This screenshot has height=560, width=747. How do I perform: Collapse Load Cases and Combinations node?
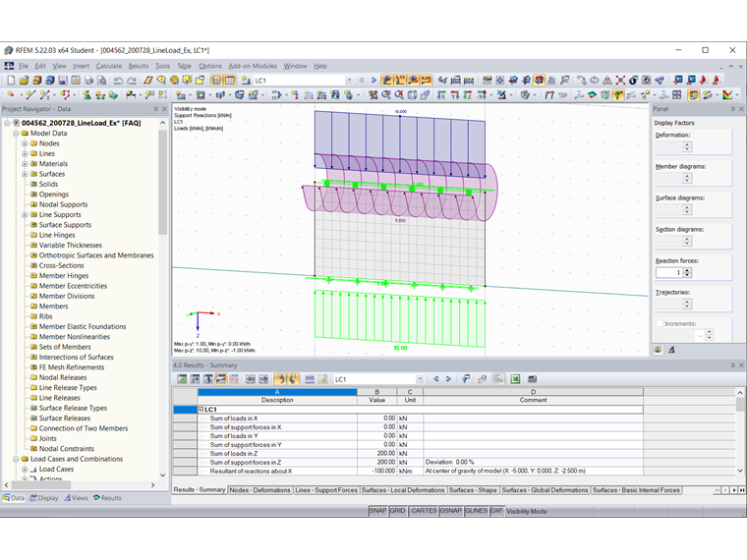point(16,459)
